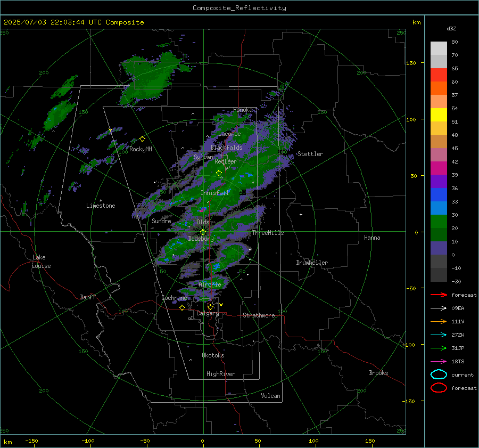Click the Okotoks city label
This screenshot has height=448, width=479.
tap(213, 355)
